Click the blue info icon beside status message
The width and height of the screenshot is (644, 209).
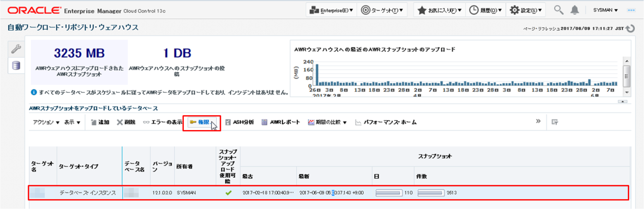(x=34, y=92)
